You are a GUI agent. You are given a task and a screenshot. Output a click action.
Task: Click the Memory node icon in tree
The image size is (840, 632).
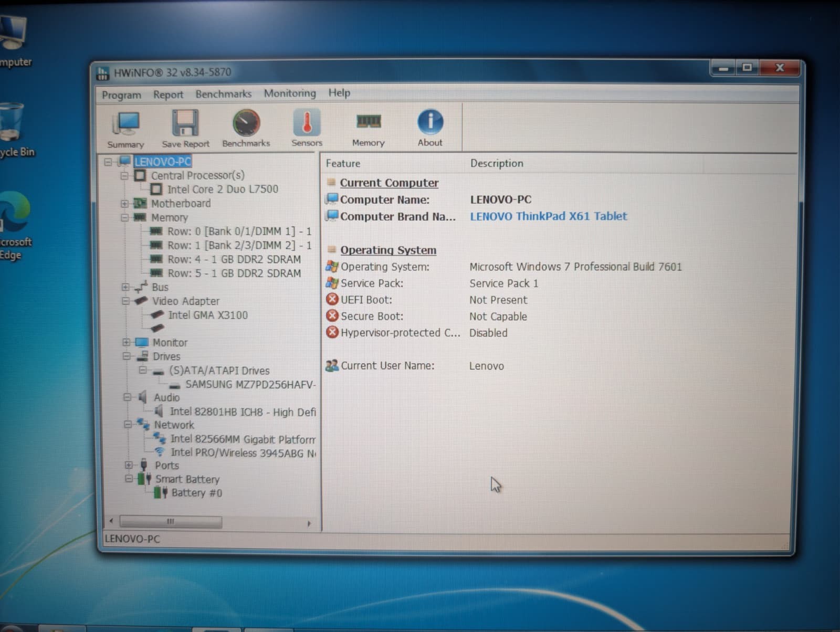(x=140, y=217)
